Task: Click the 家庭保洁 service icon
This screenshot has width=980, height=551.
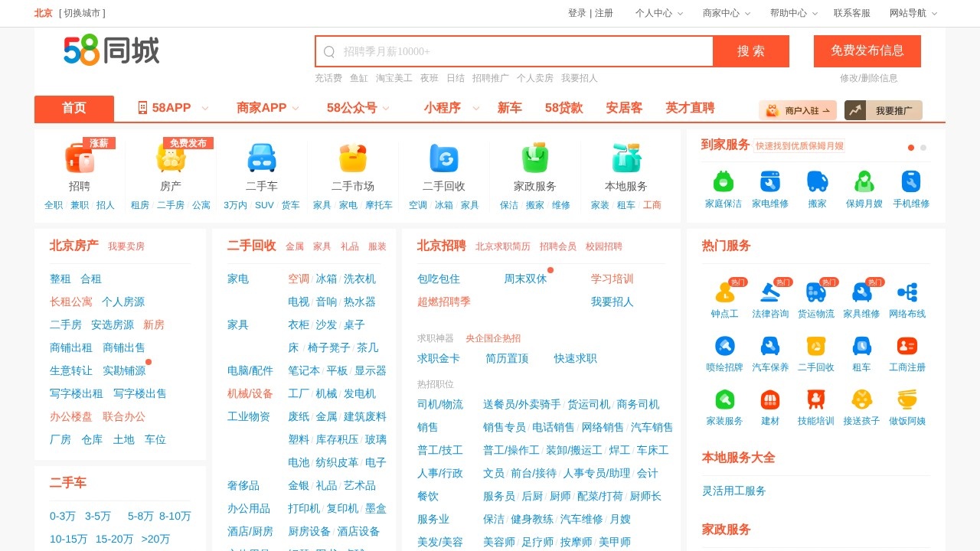Action: [x=724, y=181]
